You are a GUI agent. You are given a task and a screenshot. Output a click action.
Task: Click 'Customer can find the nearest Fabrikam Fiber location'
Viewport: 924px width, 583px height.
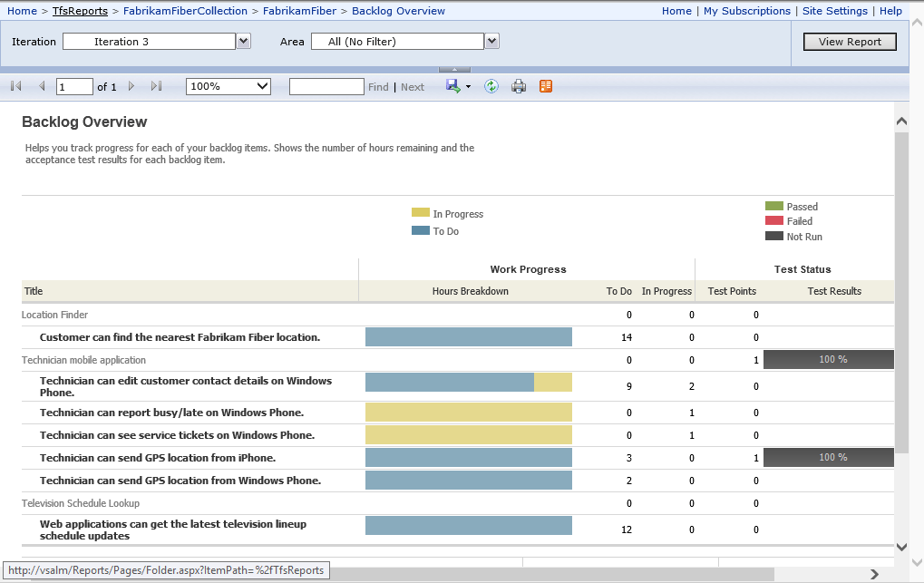[180, 337]
